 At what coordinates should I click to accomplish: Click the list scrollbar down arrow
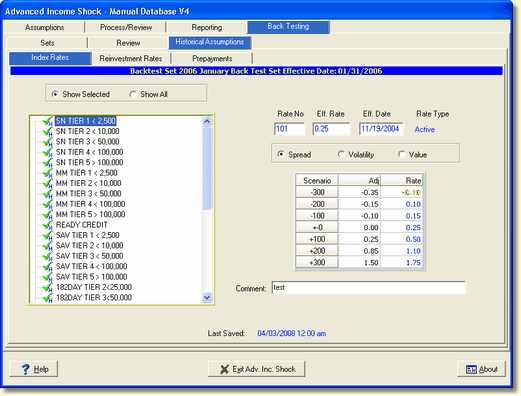207,297
